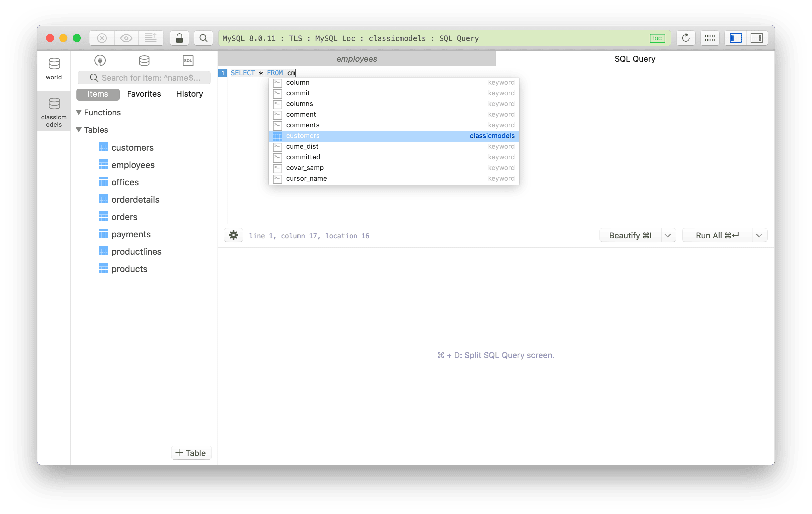Click the customers table icon in sidebar
The height and width of the screenshot is (514, 812).
(x=103, y=148)
